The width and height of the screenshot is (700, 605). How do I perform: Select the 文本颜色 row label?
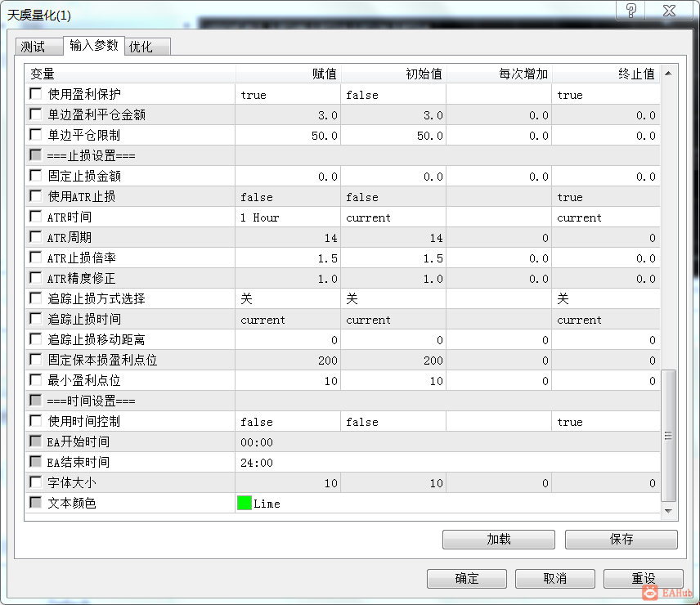(x=72, y=503)
